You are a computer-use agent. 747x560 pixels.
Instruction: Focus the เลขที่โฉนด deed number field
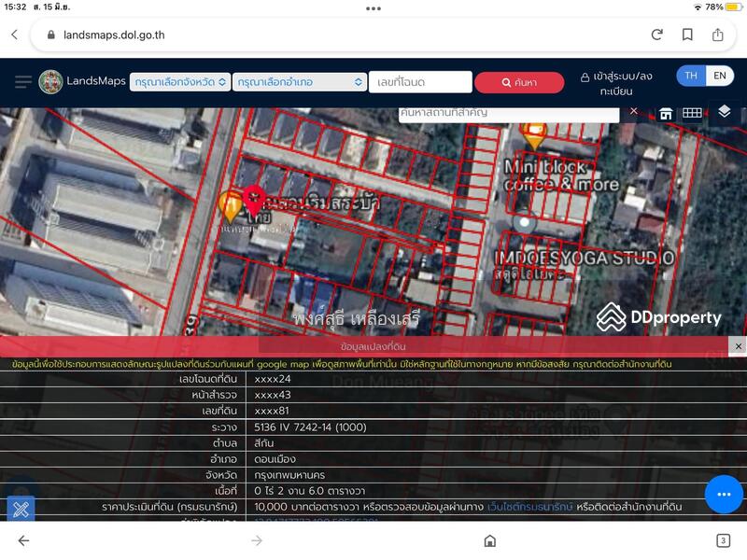coord(419,82)
